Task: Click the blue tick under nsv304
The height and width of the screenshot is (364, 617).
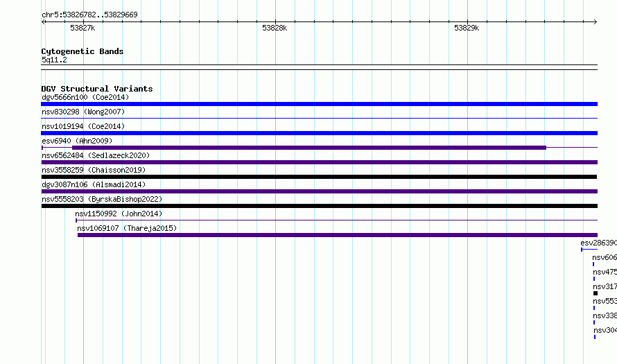Action: coord(595,337)
